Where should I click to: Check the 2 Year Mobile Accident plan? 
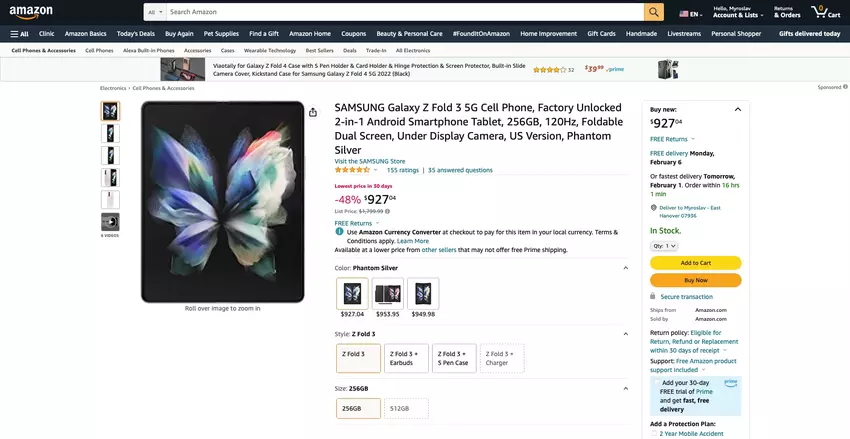coord(655,433)
